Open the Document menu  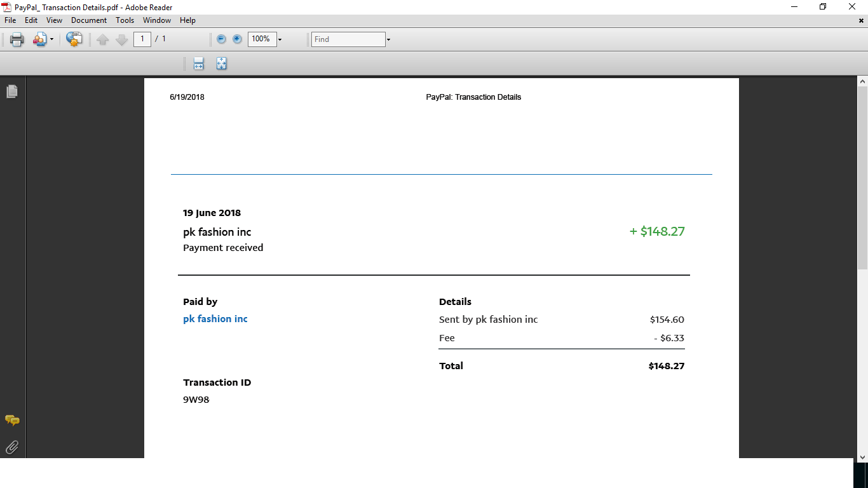[x=89, y=20]
